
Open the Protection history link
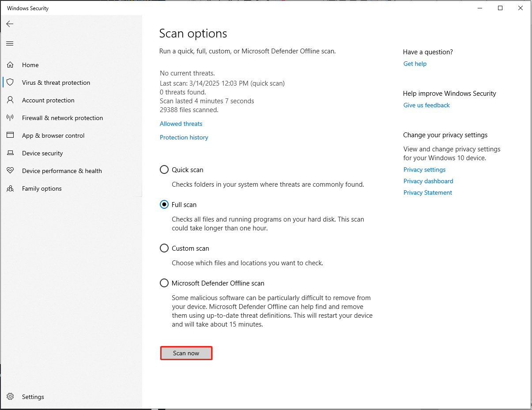coord(184,137)
